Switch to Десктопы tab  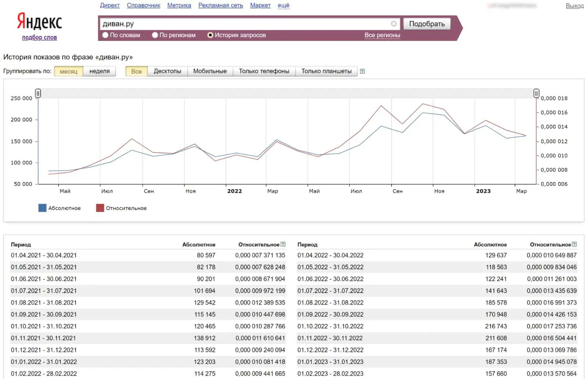point(168,71)
